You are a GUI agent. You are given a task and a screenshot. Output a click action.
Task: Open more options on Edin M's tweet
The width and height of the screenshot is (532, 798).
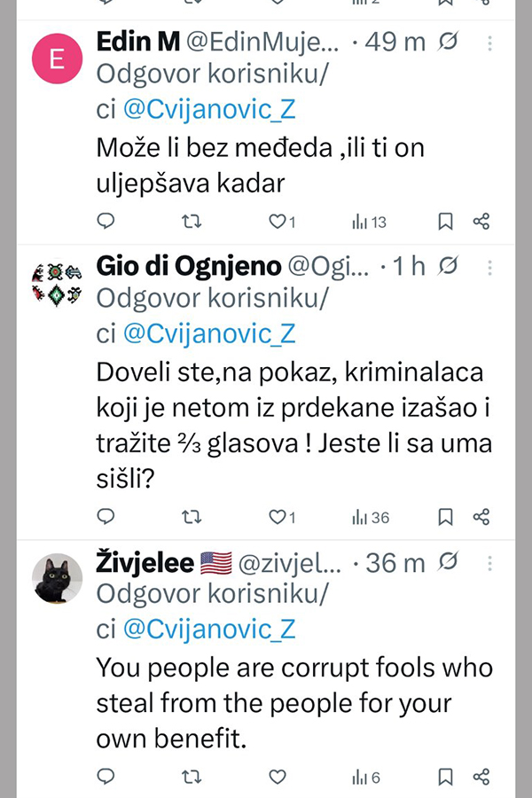489,43
